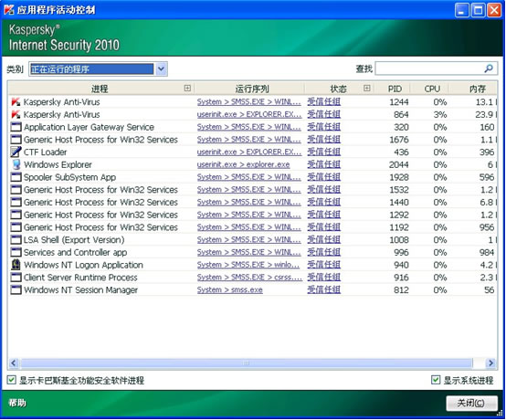Select the Spooler SubSystem App row name
This screenshot has width=506, height=420.
[x=69, y=177]
